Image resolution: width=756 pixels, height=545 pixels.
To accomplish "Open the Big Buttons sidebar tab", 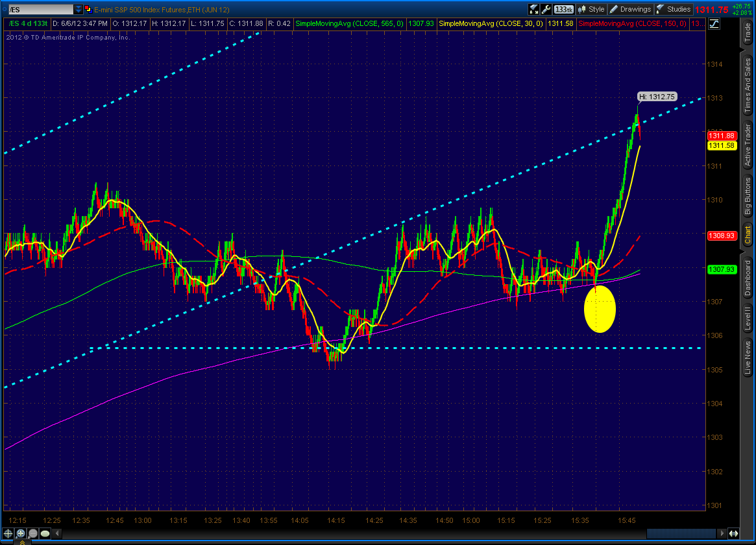I will point(748,196).
